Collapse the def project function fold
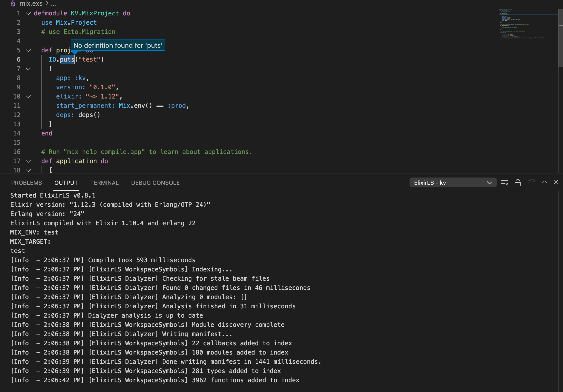The image size is (563, 392). [28, 50]
